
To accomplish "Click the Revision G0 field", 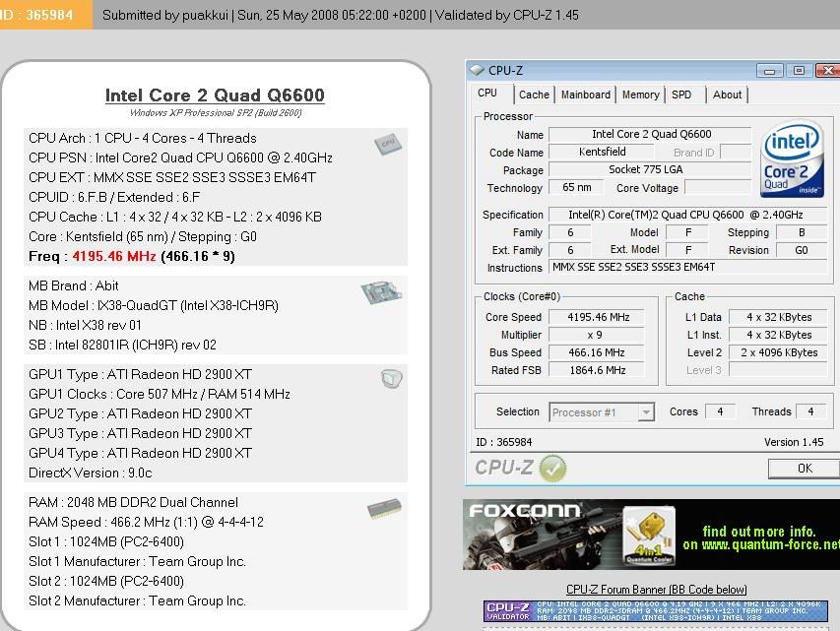I will tap(802, 250).
